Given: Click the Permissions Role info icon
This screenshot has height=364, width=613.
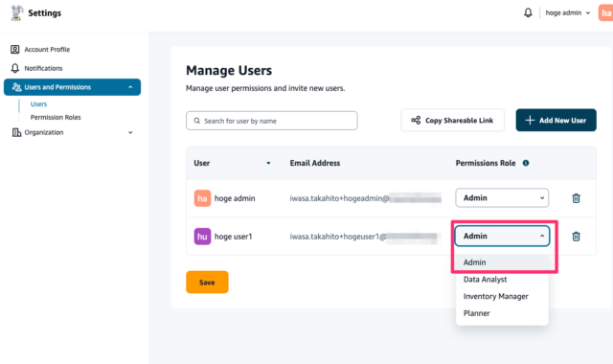Looking at the screenshot, I should coord(526,163).
